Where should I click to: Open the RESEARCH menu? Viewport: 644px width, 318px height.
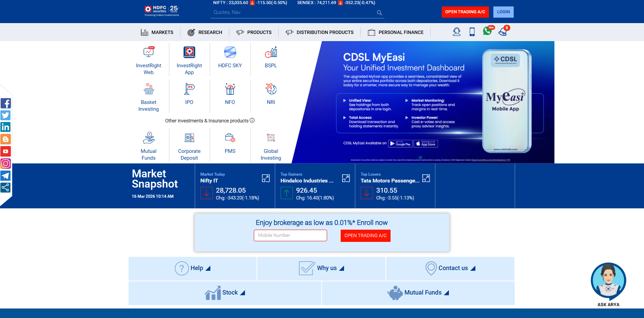[x=205, y=32]
